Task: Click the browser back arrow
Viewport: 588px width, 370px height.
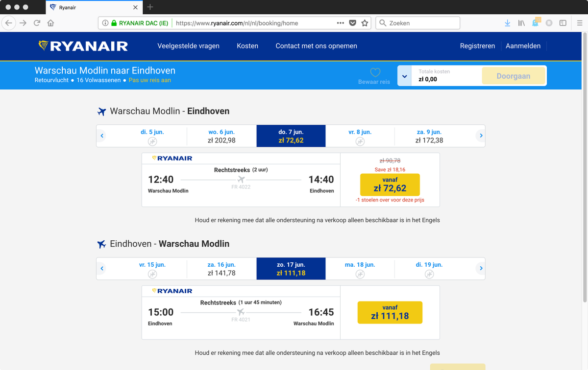Action: click(x=9, y=23)
